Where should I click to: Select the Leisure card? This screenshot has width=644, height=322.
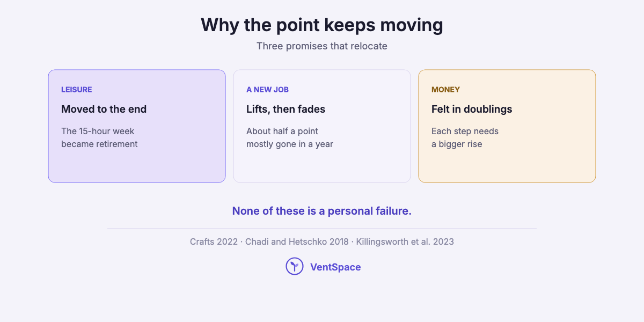[x=137, y=126]
